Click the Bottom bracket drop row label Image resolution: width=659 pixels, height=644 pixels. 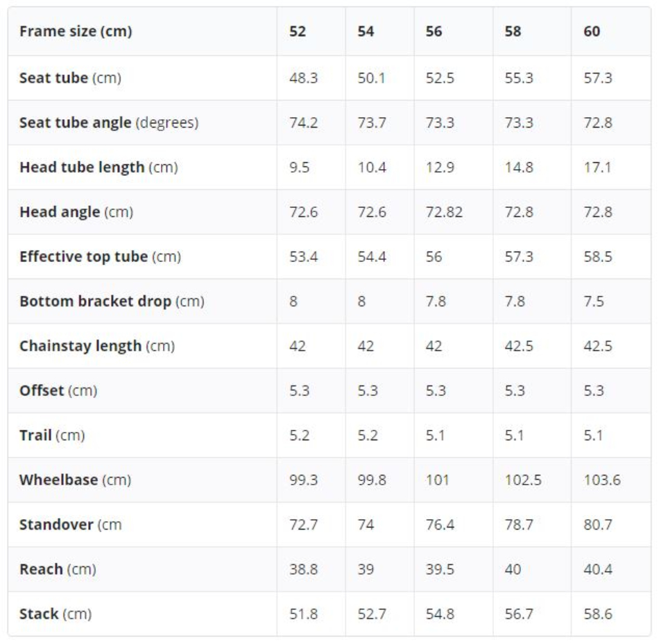point(112,302)
